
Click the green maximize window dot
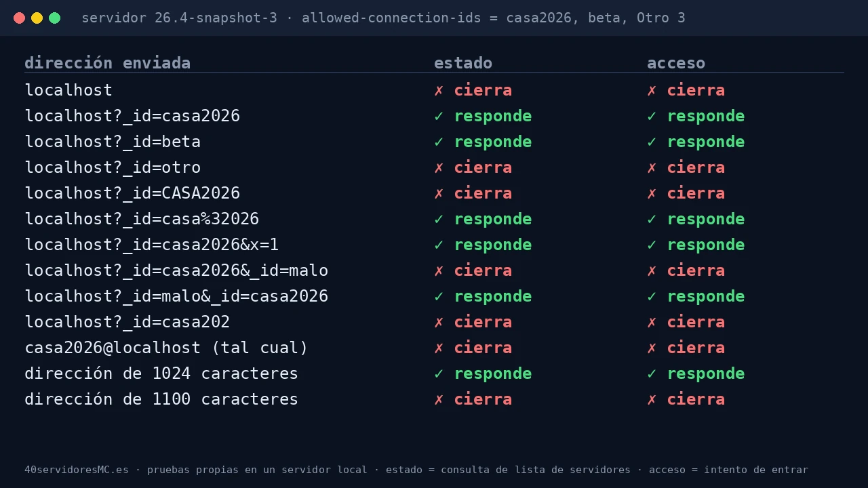(x=54, y=18)
